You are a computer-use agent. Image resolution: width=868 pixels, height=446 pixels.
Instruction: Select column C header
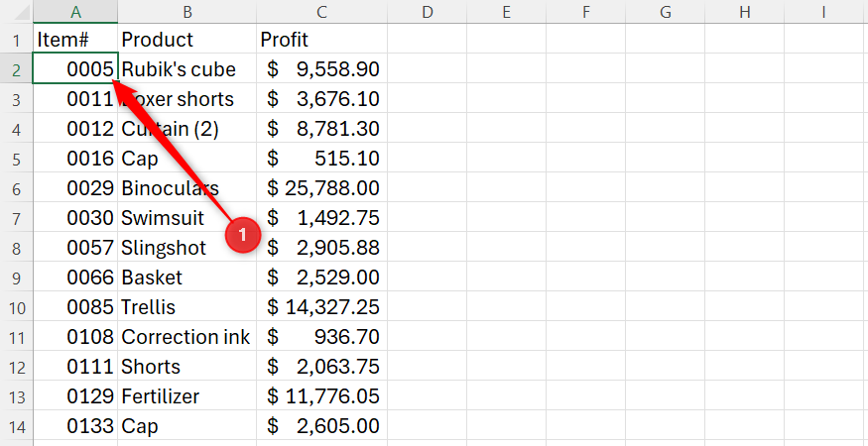point(321,12)
